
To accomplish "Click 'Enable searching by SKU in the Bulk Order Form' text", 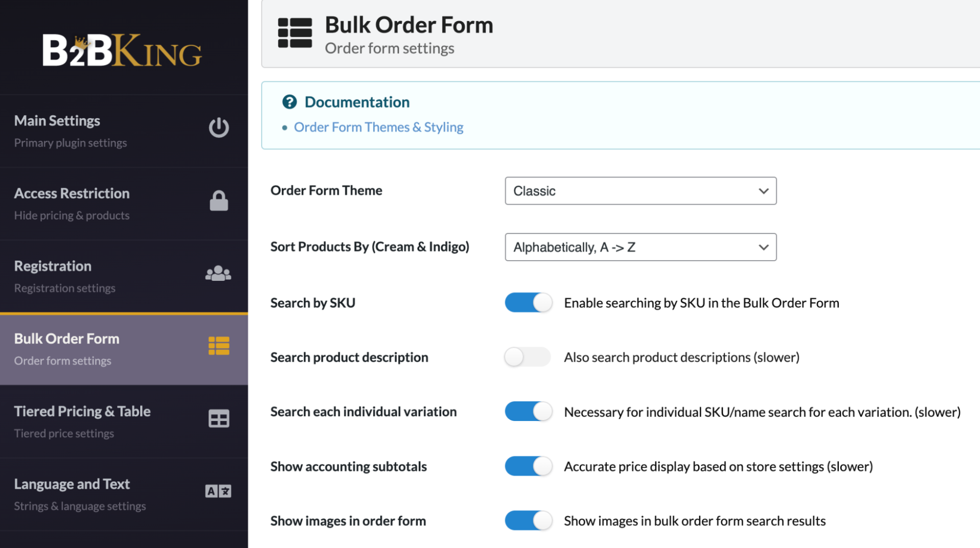I will point(702,303).
